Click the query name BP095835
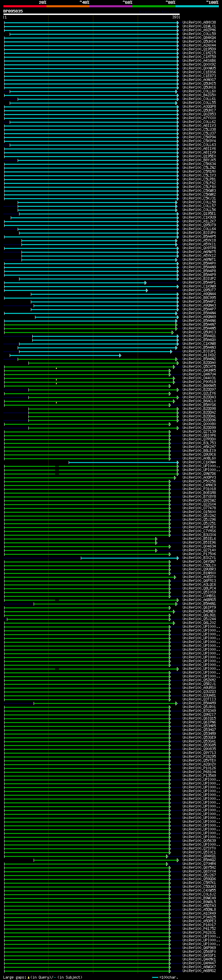 tap(13, 11)
